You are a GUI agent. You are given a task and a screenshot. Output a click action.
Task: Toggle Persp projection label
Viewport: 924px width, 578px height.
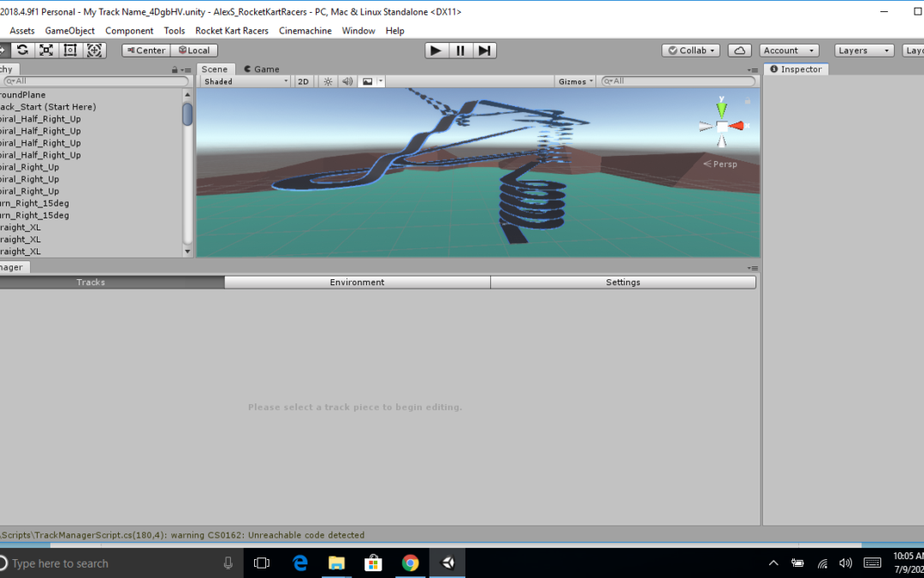pyautogui.click(x=720, y=164)
